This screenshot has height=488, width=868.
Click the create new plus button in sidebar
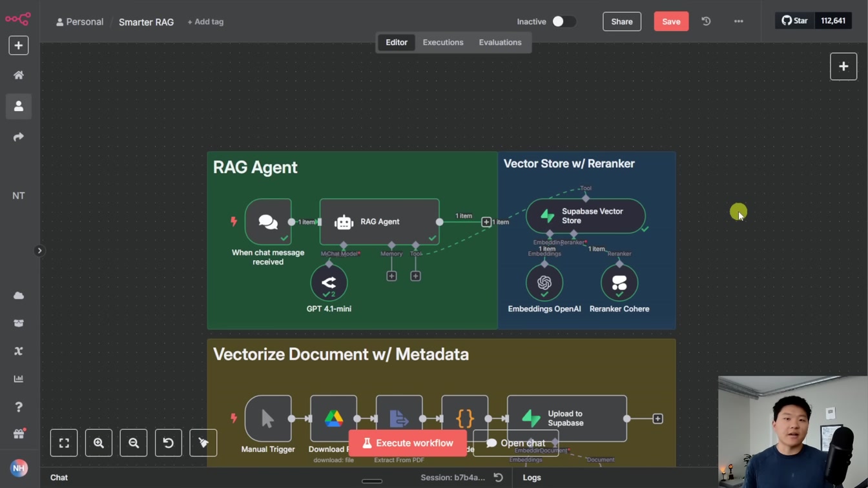pos(19,45)
